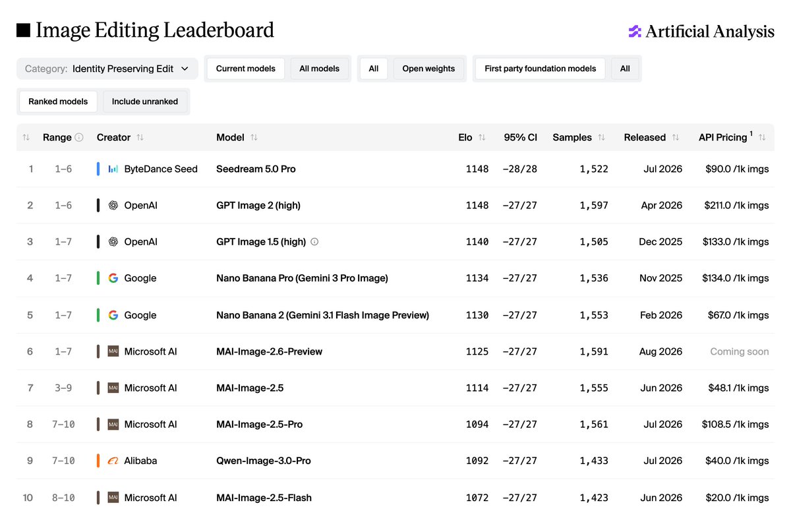Click ByteDance Seed creator name
Viewport: 791px width, 532px height.
[161, 169]
